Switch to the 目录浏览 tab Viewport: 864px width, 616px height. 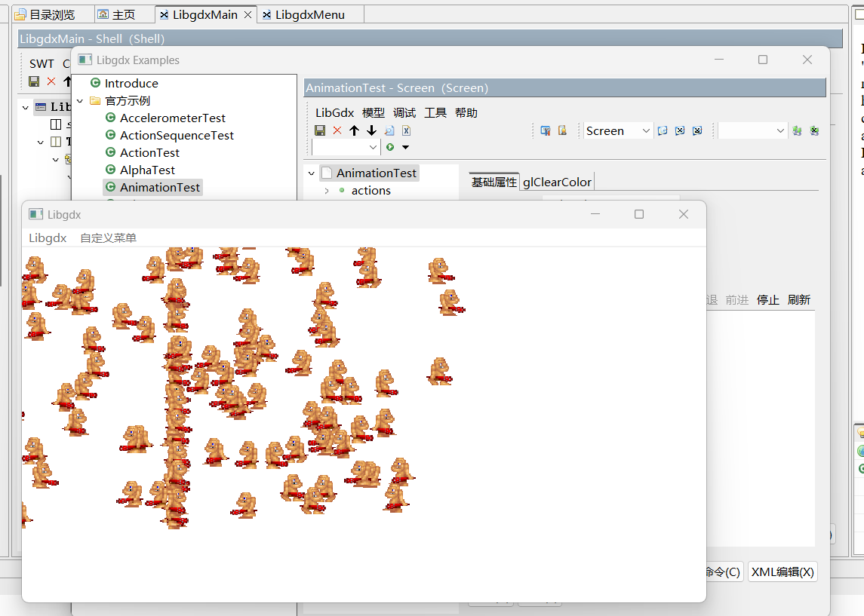pos(45,15)
